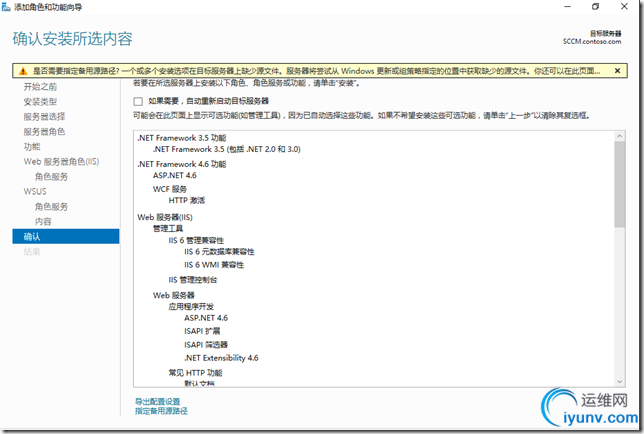Dismiss the yellow warning banner
Image resolution: width=644 pixels, height=434 pixels.
(x=617, y=71)
